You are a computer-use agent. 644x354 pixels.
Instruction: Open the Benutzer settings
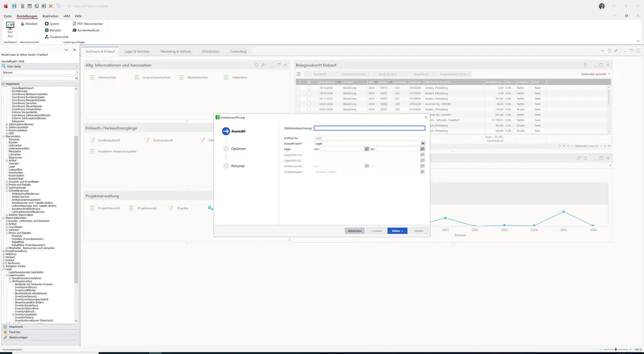[x=53, y=30]
